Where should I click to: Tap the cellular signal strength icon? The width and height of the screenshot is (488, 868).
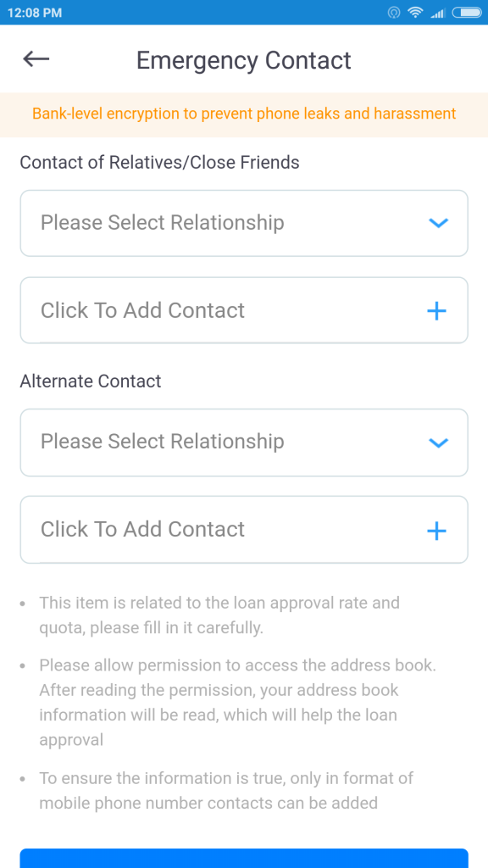pyautogui.click(x=438, y=13)
